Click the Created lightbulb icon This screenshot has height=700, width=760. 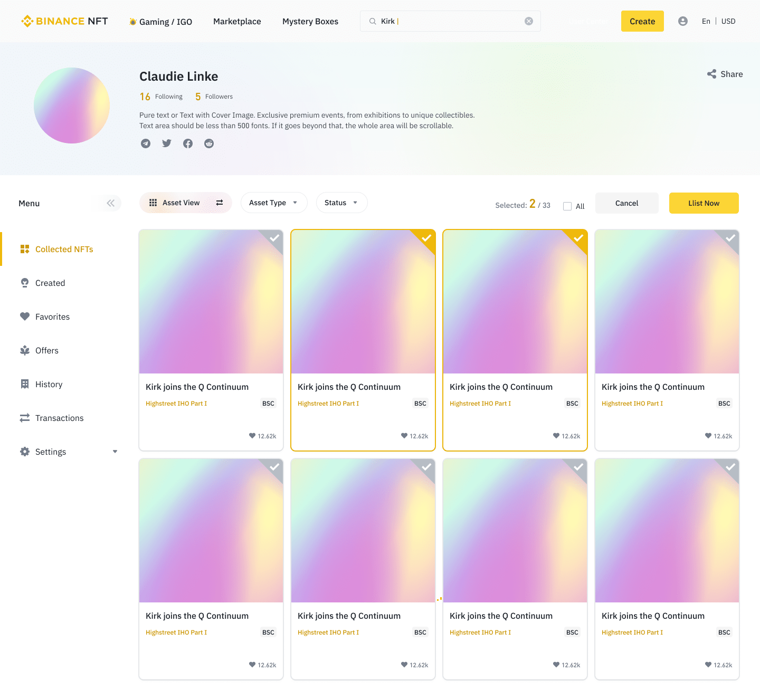pyautogui.click(x=25, y=283)
